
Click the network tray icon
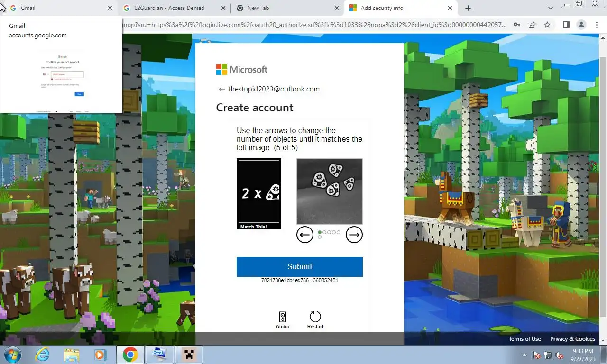[548, 355]
